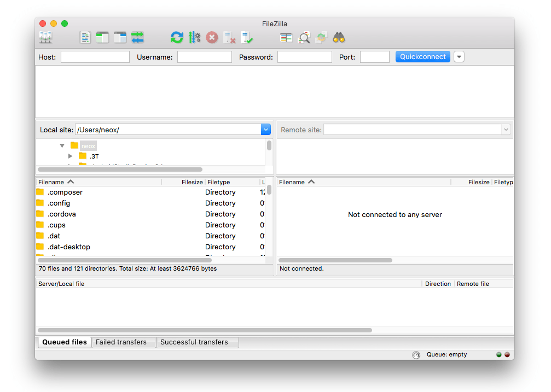This screenshot has height=392, width=551.
Task: Select neox folder in local tree
Action: tap(88, 146)
